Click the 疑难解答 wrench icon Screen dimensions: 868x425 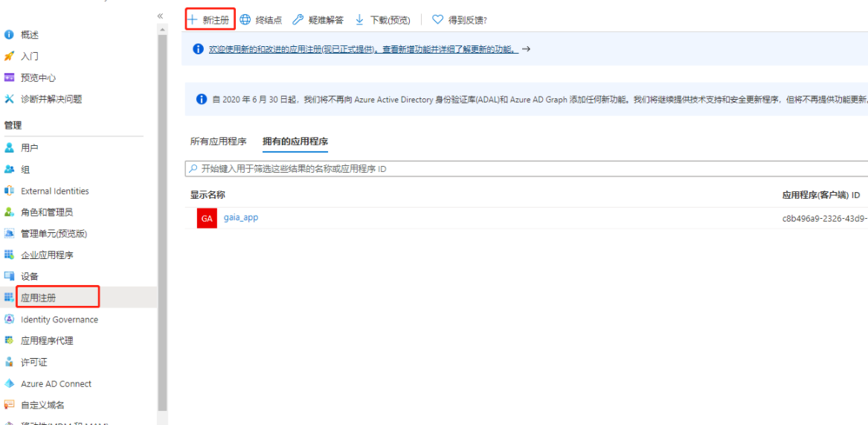[298, 20]
